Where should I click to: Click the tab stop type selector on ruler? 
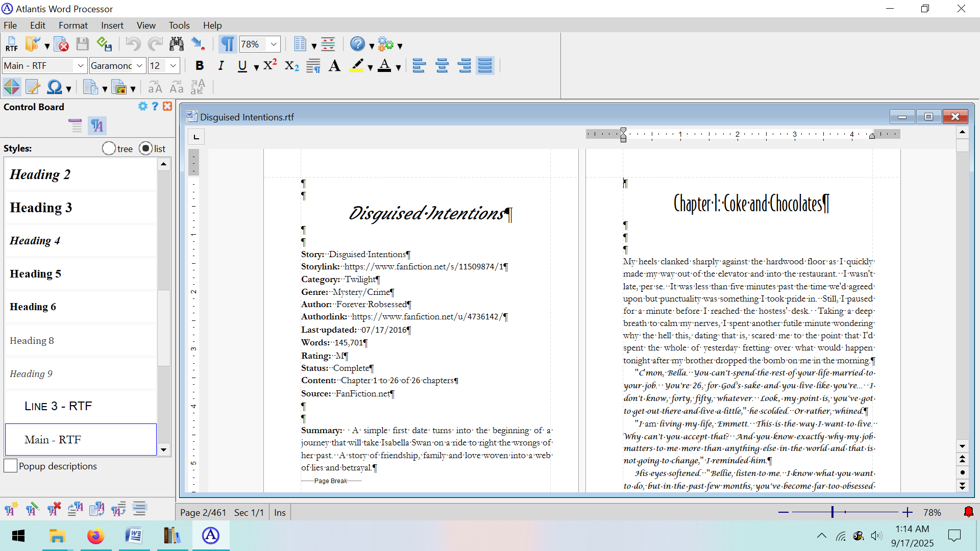pyautogui.click(x=197, y=137)
